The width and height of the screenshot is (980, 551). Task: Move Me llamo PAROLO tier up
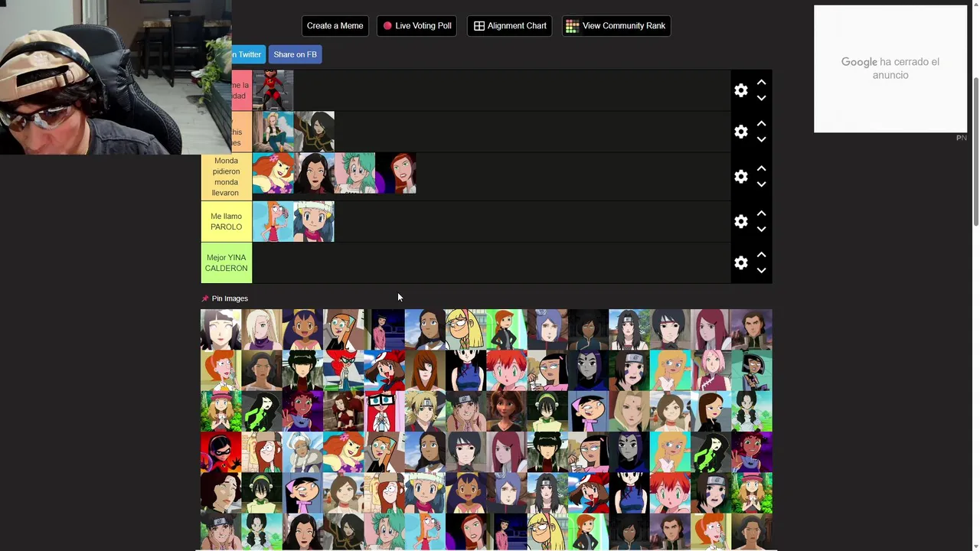[761, 213]
